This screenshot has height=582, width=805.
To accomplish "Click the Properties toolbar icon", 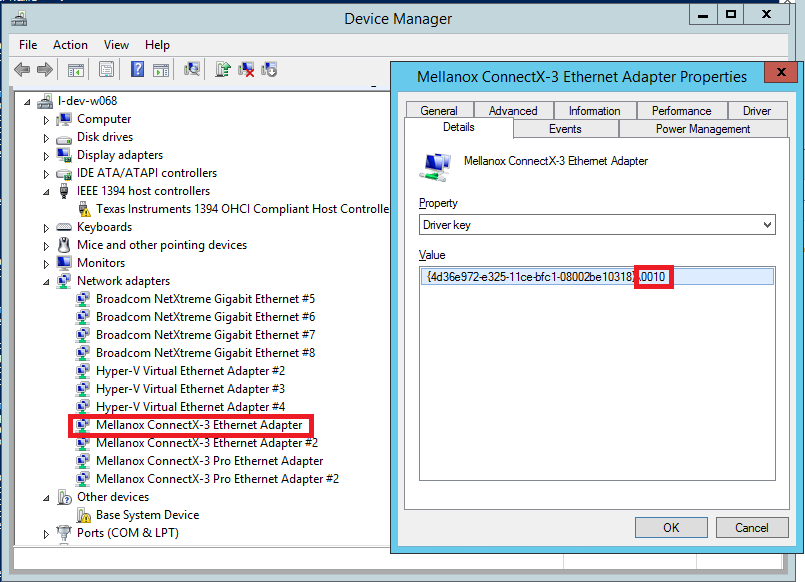I will click(x=106, y=69).
